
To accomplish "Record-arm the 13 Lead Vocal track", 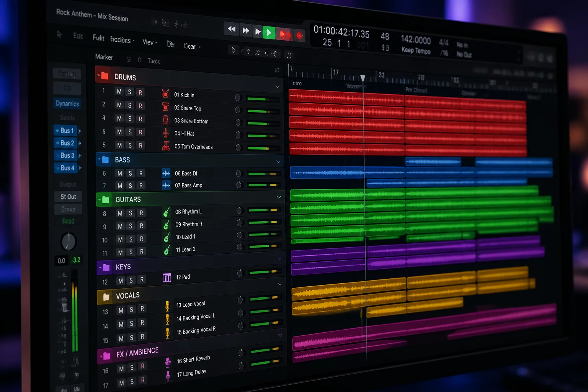I will (142, 309).
